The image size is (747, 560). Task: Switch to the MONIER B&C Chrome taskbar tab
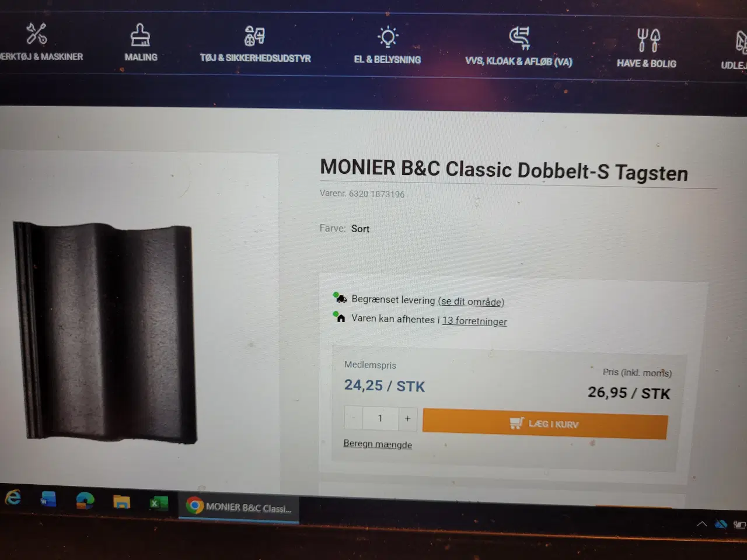pos(239,508)
